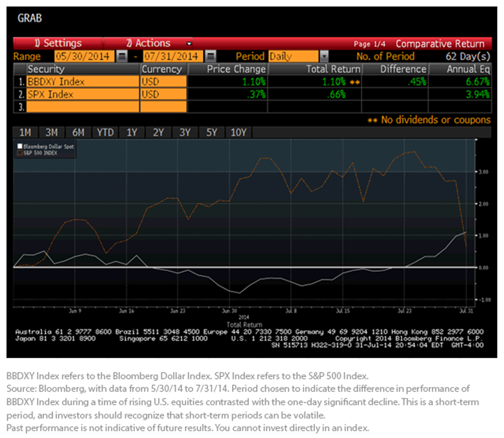Open calendar picker beside end date 07/31/2014
Screen dimensions: 504x438
coord(210,56)
